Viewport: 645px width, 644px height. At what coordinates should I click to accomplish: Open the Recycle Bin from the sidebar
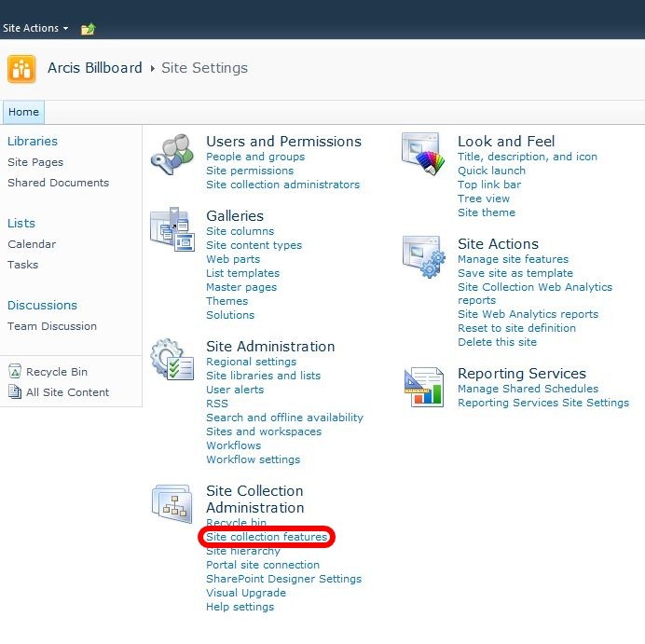56,372
